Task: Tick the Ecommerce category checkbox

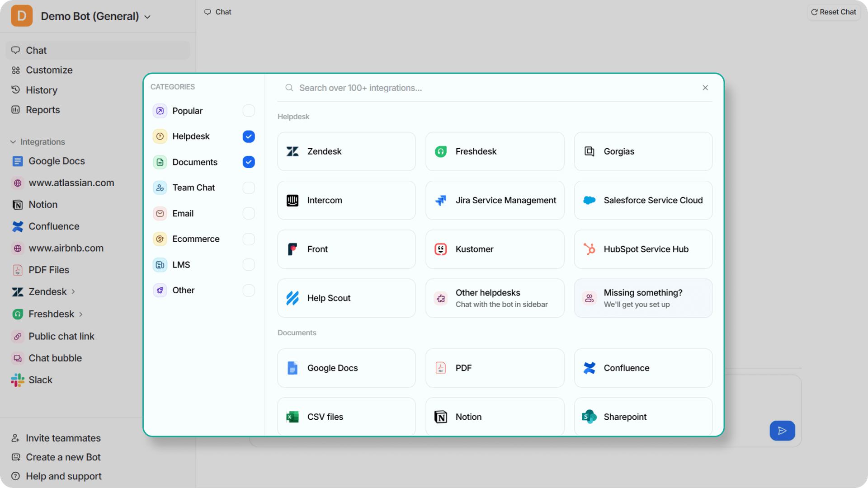Action: pyautogui.click(x=249, y=239)
